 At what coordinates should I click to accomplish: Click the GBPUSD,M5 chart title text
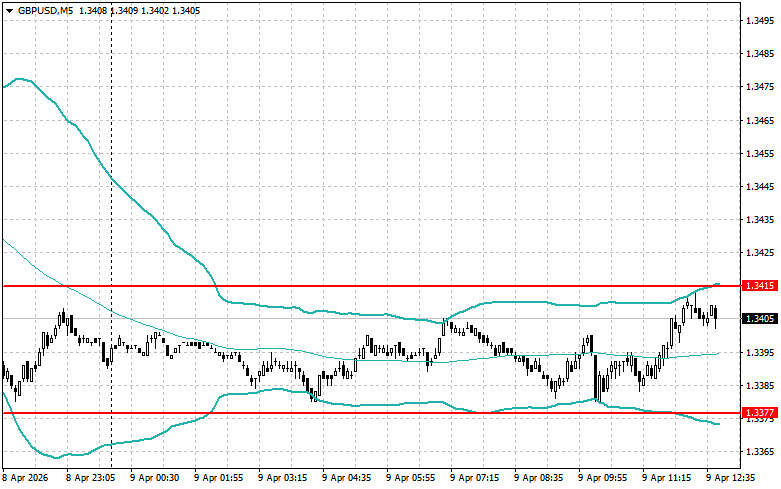coord(45,10)
